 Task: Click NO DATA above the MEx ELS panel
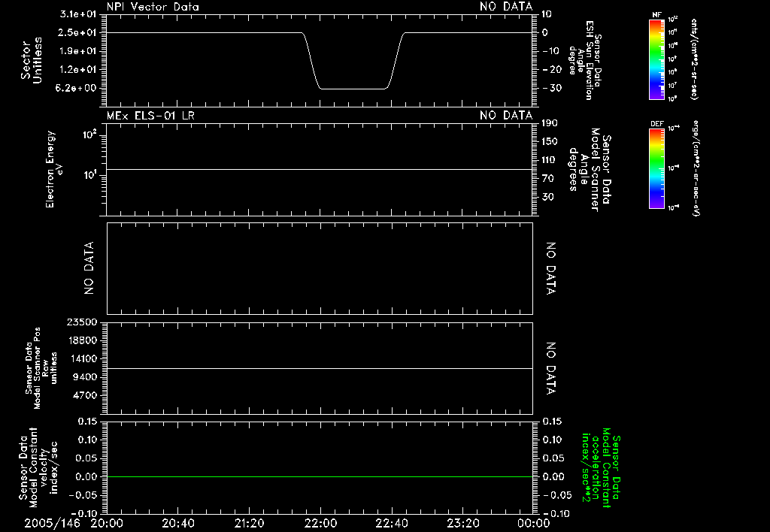(x=506, y=115)
